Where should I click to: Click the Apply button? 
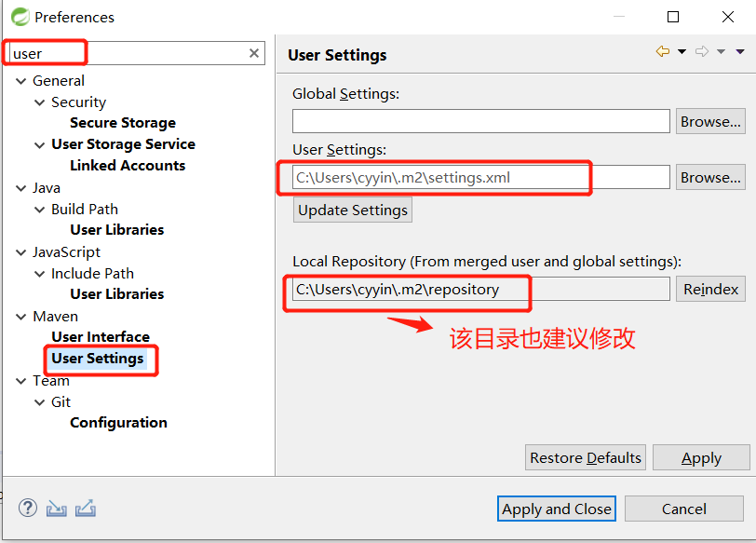(701, 457)
